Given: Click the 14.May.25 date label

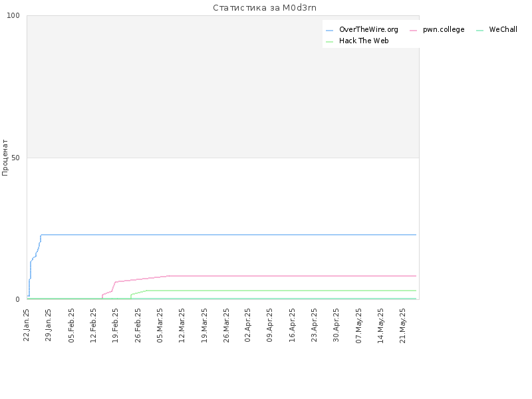Looking at the screenshot, I should [x=380, y=326].
